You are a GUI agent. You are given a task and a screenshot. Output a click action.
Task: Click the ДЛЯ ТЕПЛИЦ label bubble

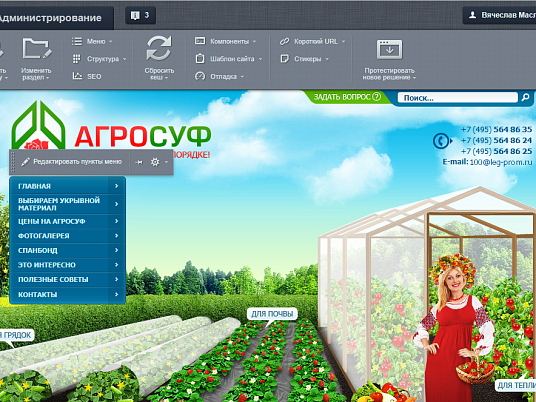(x=516, y=385)
